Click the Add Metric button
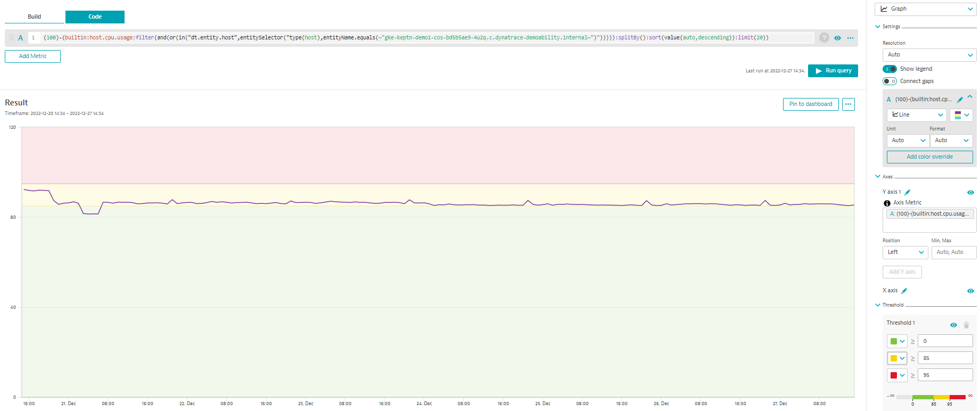980x411 pixels. [x=32, y=56]
